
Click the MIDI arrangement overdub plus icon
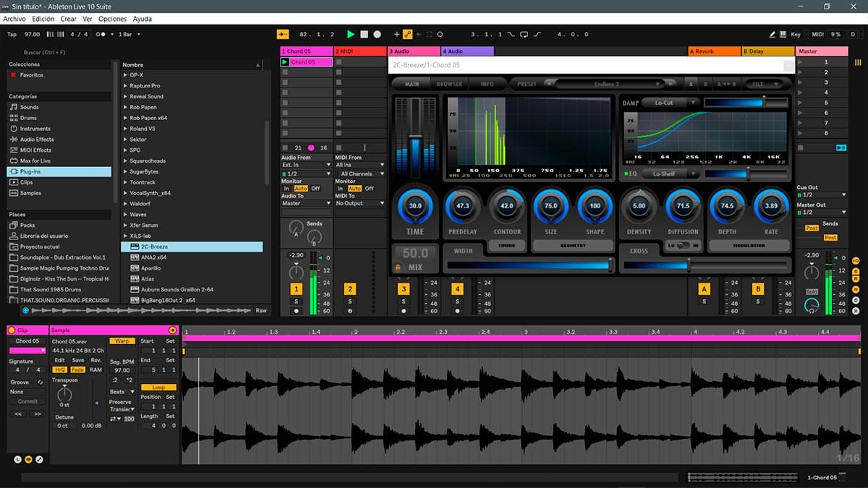396,34
